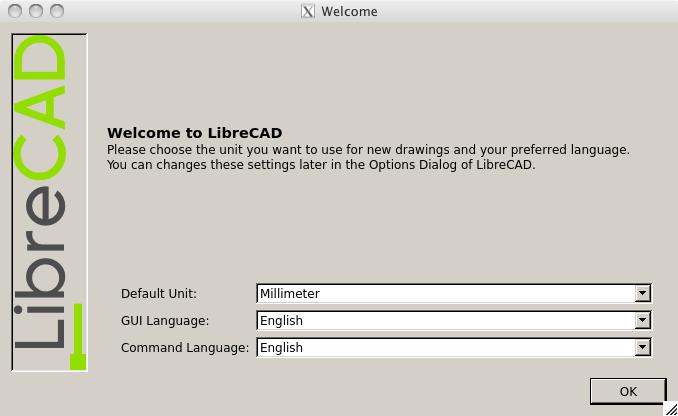Open the Command Language combo box

pyautogui.click(x=454, y=347)
